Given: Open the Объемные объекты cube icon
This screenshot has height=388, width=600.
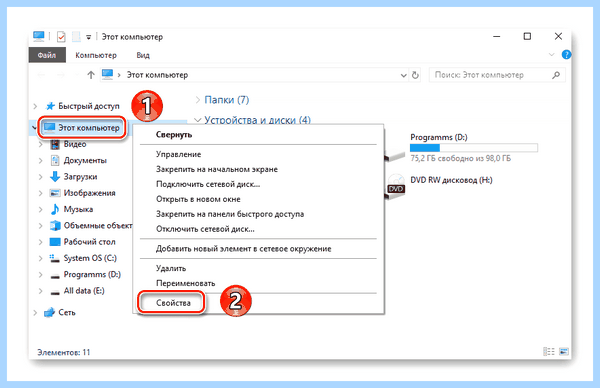Looking at the screenshot, I should click(55, 225).
